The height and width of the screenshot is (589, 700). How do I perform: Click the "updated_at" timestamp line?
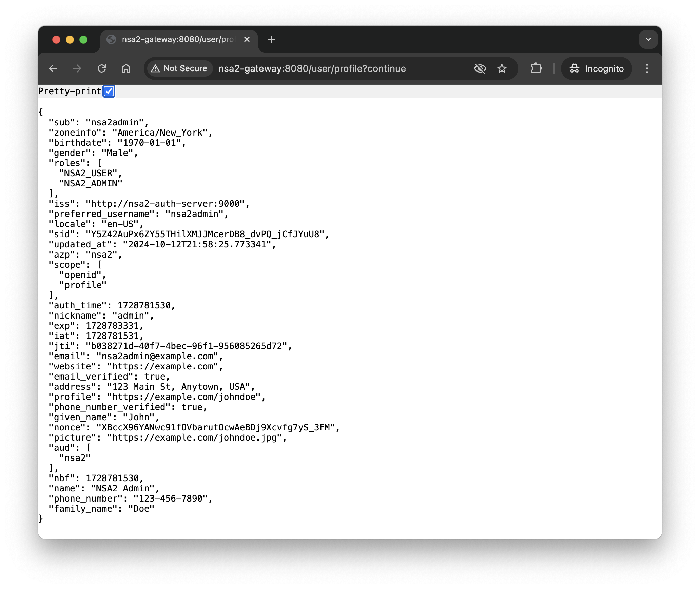click(162, 244)
